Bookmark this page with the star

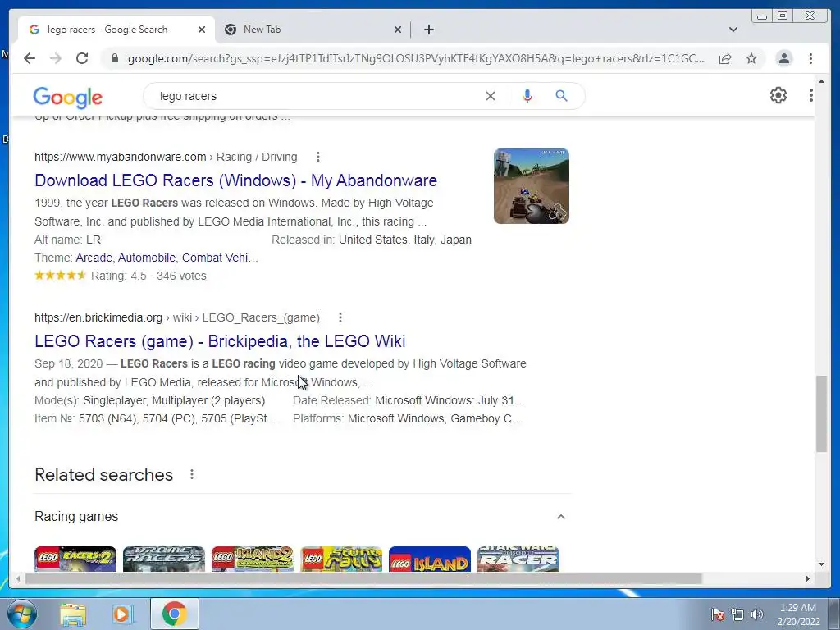pos(751,58)
